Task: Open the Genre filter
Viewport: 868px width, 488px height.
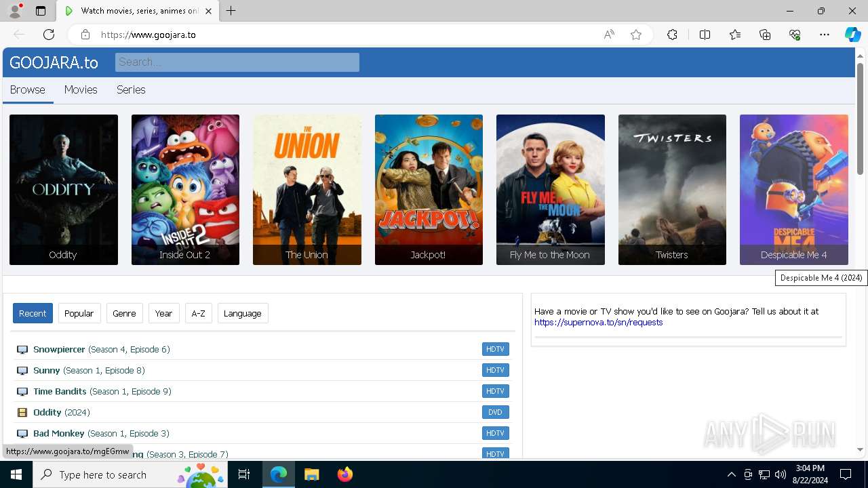Action: 124,313
